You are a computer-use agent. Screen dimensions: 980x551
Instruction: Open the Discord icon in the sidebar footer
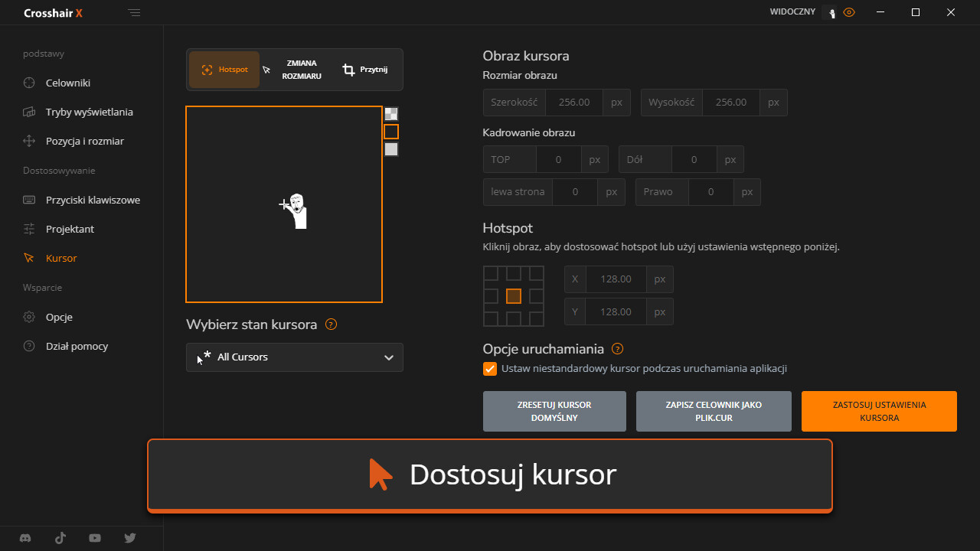pos(26,538)
